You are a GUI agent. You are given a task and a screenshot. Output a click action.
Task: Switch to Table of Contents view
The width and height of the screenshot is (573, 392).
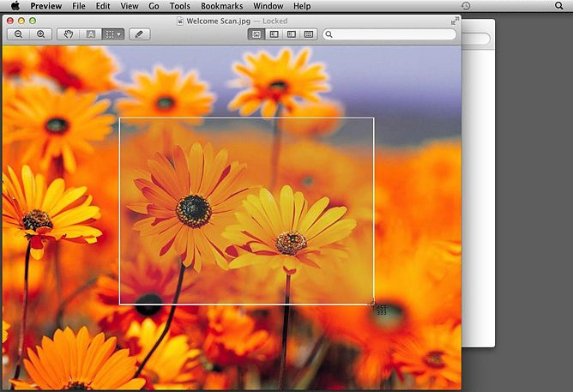[x=292, y=34]
